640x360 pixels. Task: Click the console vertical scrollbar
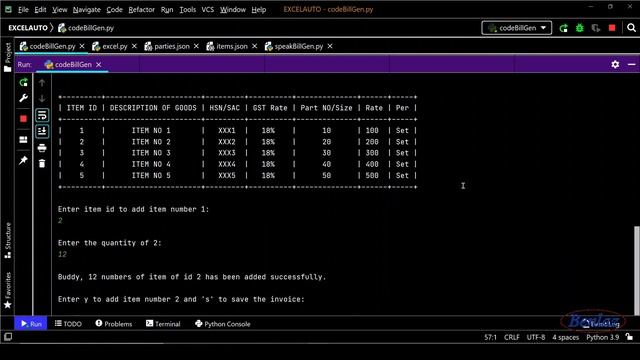tap(636, 270)
